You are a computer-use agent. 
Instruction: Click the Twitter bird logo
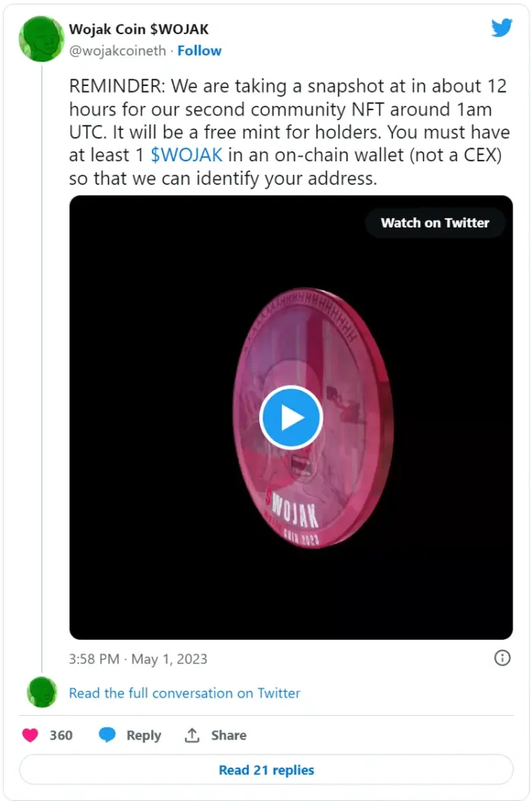coord(502,28)
